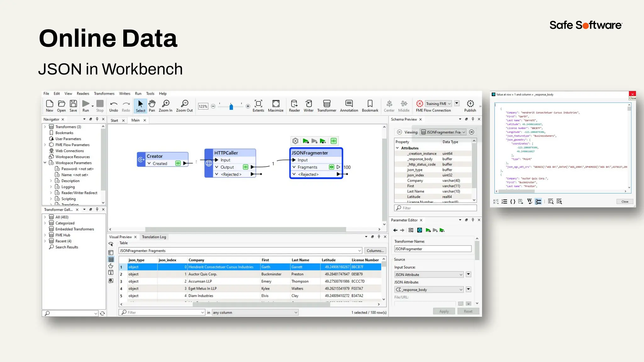Open the 'any column' filter dropdown
This screenshot has height=362, width=644.
pyautogui.click(x=255, y=312)
